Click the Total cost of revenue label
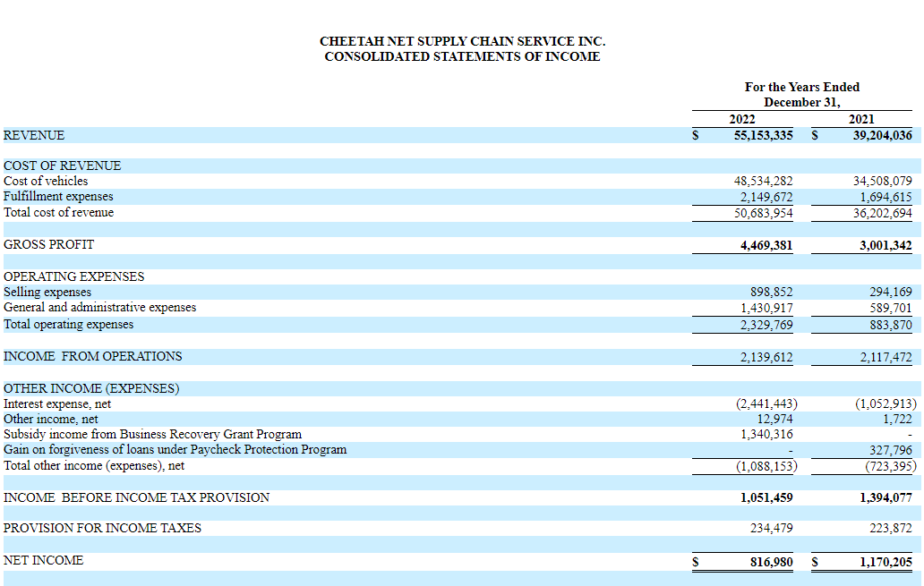This screenshot has width=924, height=586. 58,213
